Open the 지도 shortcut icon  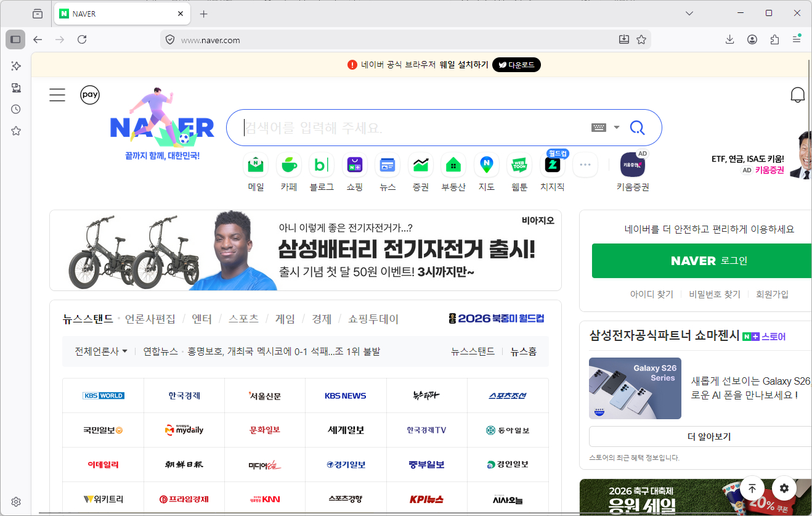pos(487,165)
